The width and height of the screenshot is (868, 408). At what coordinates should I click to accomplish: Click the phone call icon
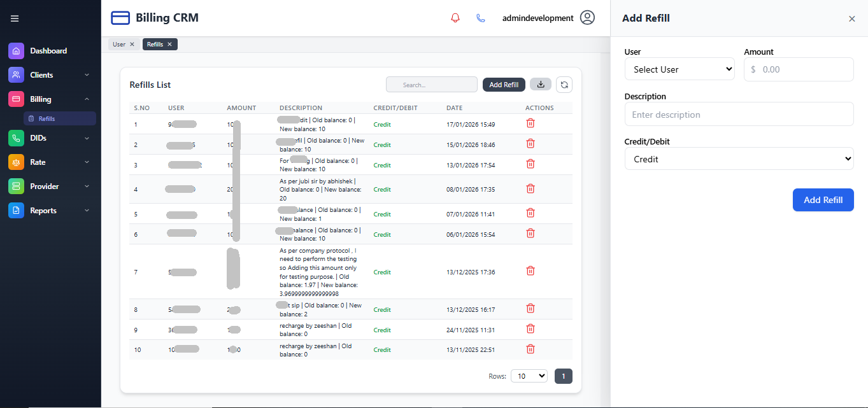481,18
